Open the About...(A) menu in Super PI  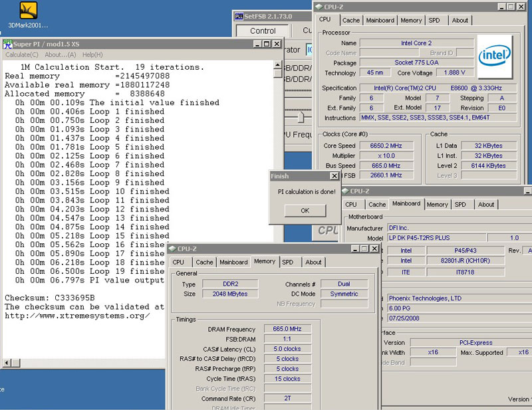(x=60, y=54)
